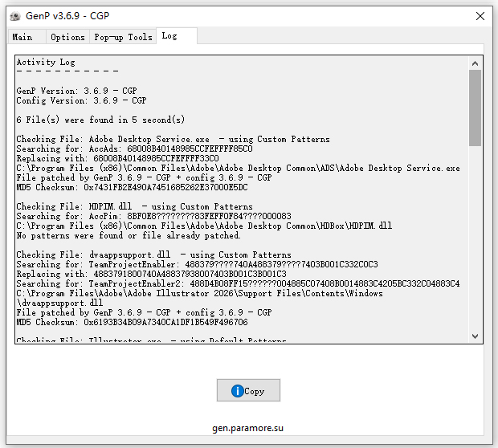Image resolution: width=498 pixels, height=448 pixels.
Task: Click the log's vertical scrollbar thumb
Action: 475,108
